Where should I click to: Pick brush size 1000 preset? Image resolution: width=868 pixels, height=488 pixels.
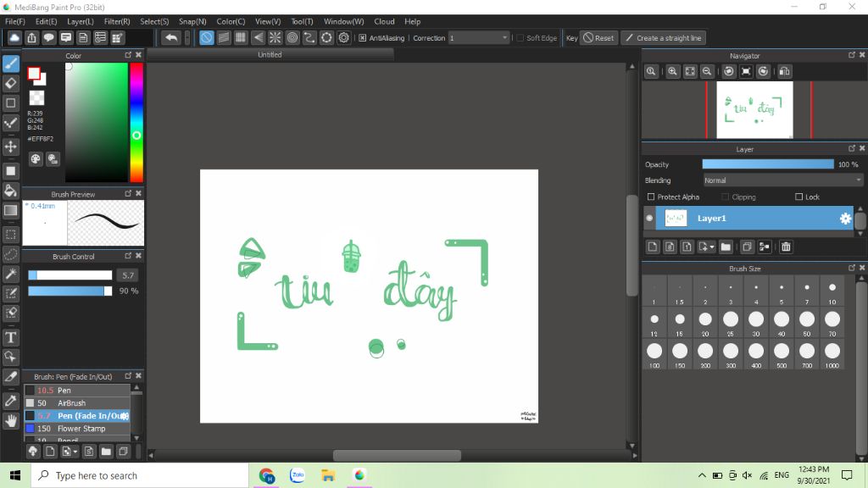[832, 354]
